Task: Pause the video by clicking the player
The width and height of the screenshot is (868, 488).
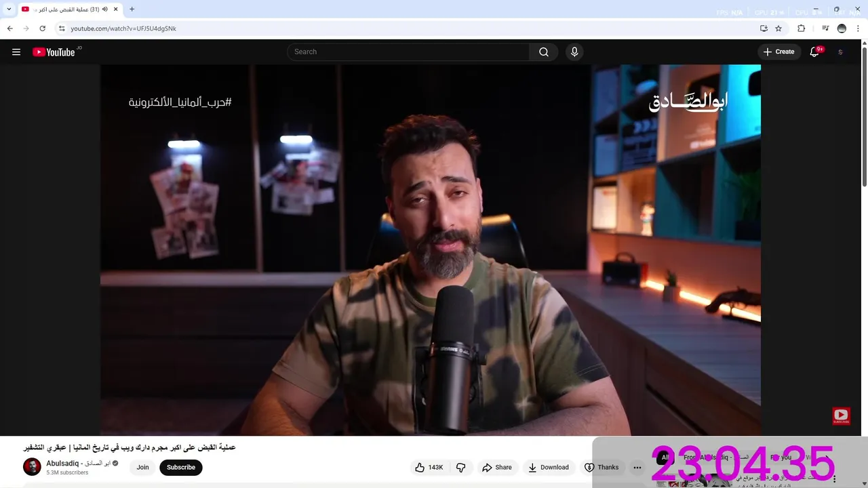Action: pyautogui.click(x=431, y=250)
